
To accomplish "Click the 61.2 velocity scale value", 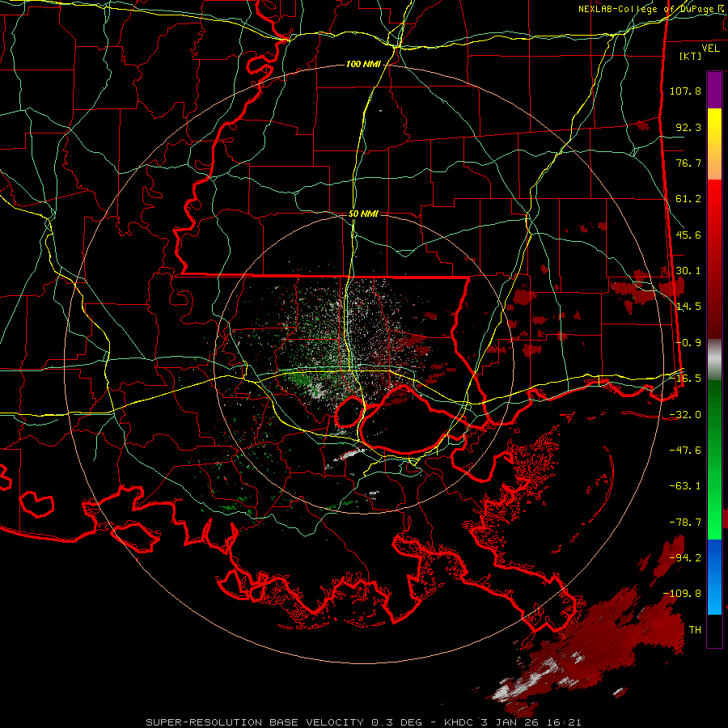I will point(688,199).
